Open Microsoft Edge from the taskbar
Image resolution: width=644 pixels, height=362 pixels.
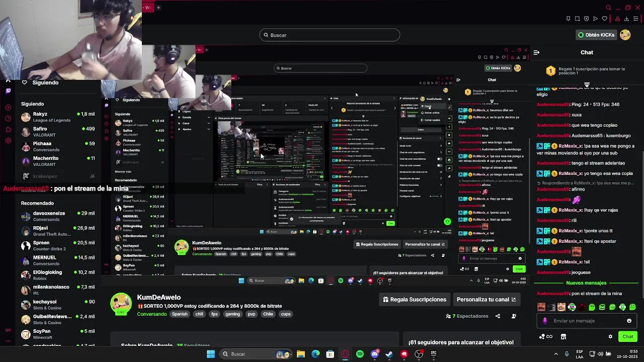coord(315,354)
